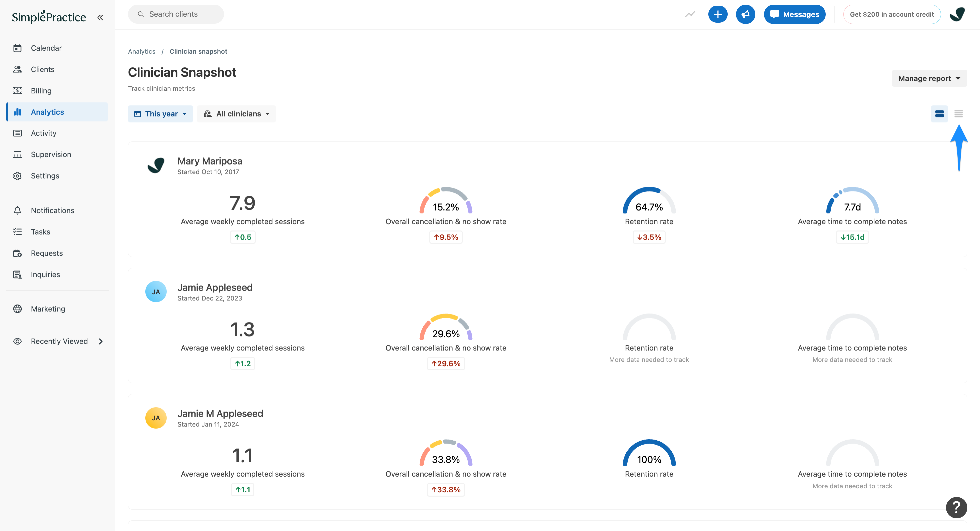Open the SimplePractice logo home link

(x=49, y=17)
